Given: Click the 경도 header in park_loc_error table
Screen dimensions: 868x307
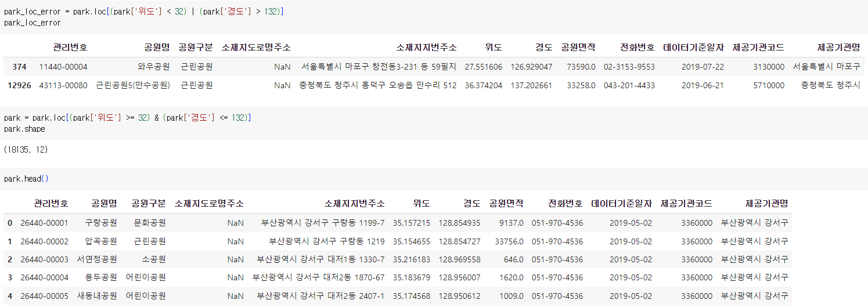Looking at the screenshot, I should 543,48.
